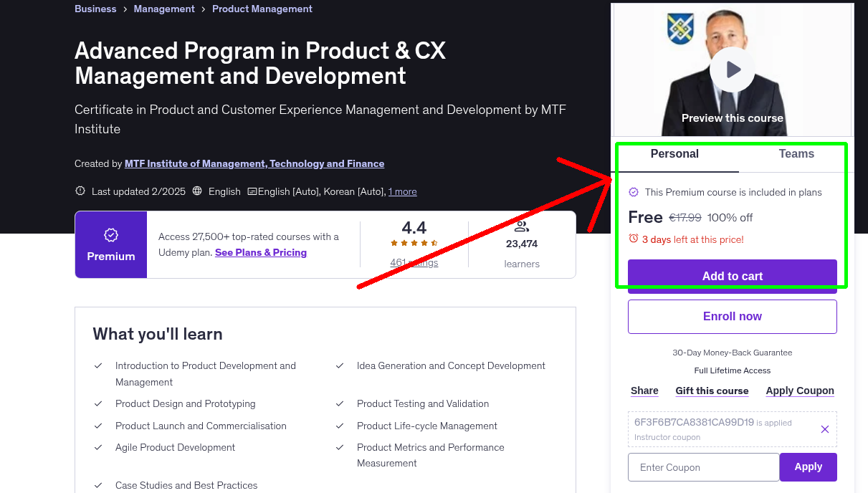
Task: Play the course preview video
Action: 732,69
